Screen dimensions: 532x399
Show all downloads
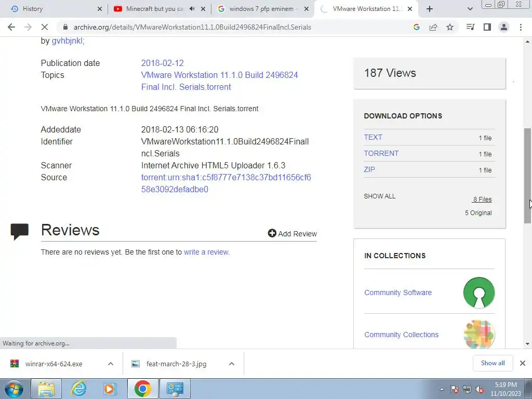click(x=493, y=363)
